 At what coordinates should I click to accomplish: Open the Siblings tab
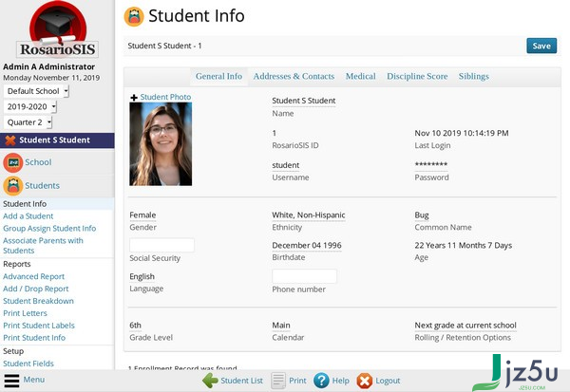[474, 76]
